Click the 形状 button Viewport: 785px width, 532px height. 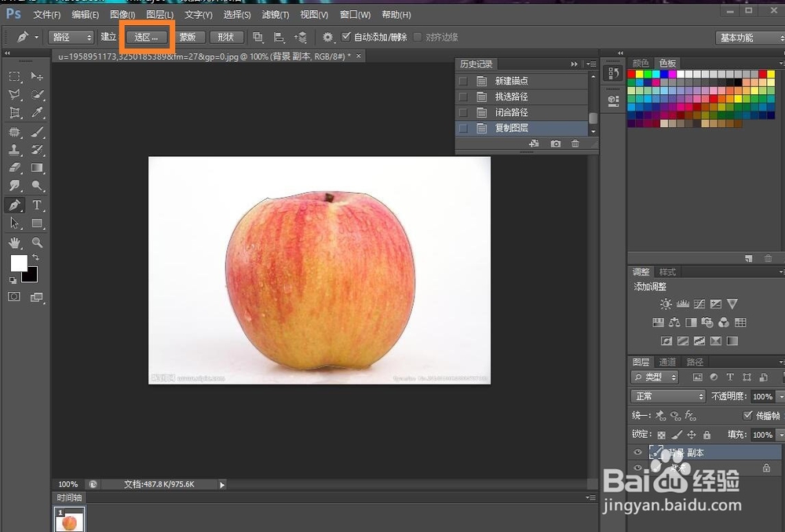point(226,37)
